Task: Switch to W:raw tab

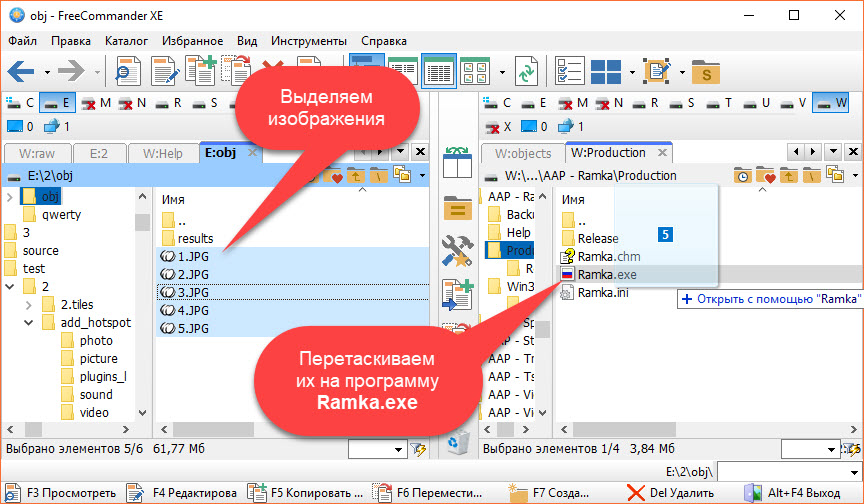Action: tap(37, 154)
